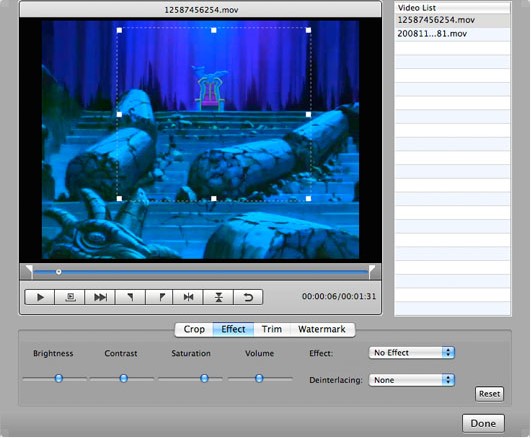Open the Effect dropdown showing No Effect

coord(411,353)
